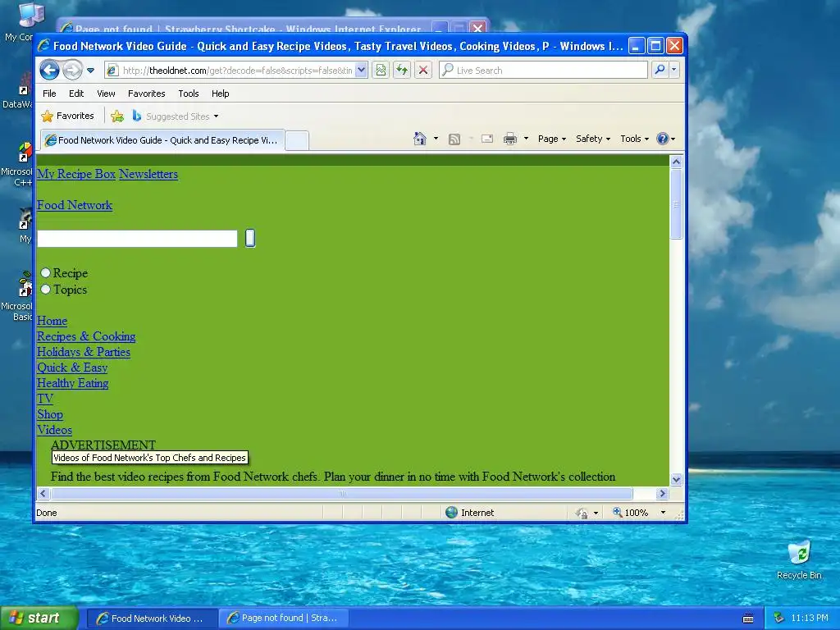The height and width of the screenshot is (630, 840).
Task: Click the vertical scrollbar down arrow
Action: 676,479
